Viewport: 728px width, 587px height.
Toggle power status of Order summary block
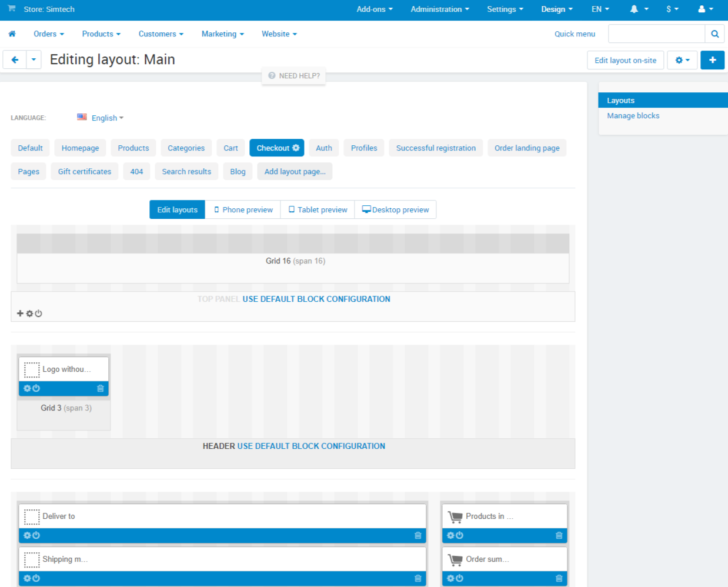[x=459, y=578]
